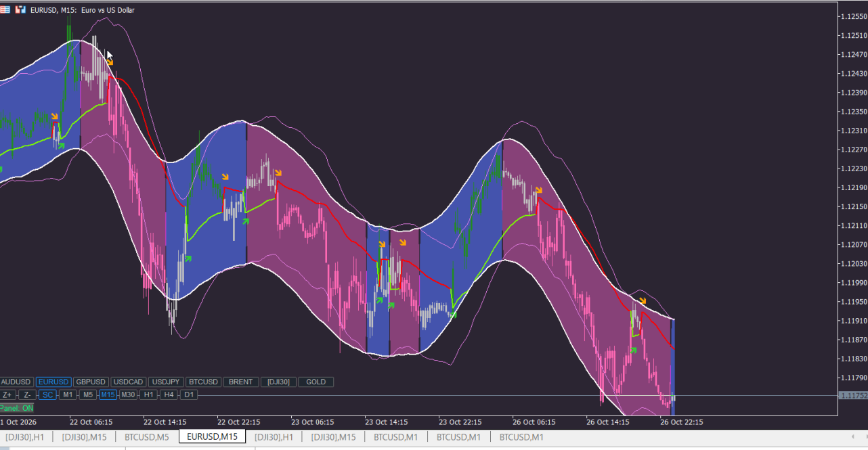The height and width of the screenshot is (450, 868).
Task: Click the current price label 1.11752
Action: tap(853, 396)
